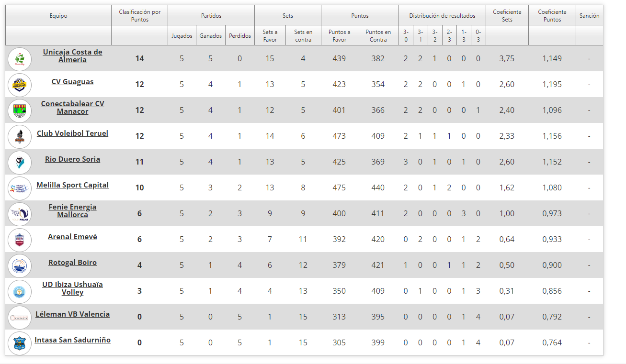Viewport: 626px width, 364px height.
Task: Click Unicaja's set coefficient 3,75
Action: click(507, 59)
